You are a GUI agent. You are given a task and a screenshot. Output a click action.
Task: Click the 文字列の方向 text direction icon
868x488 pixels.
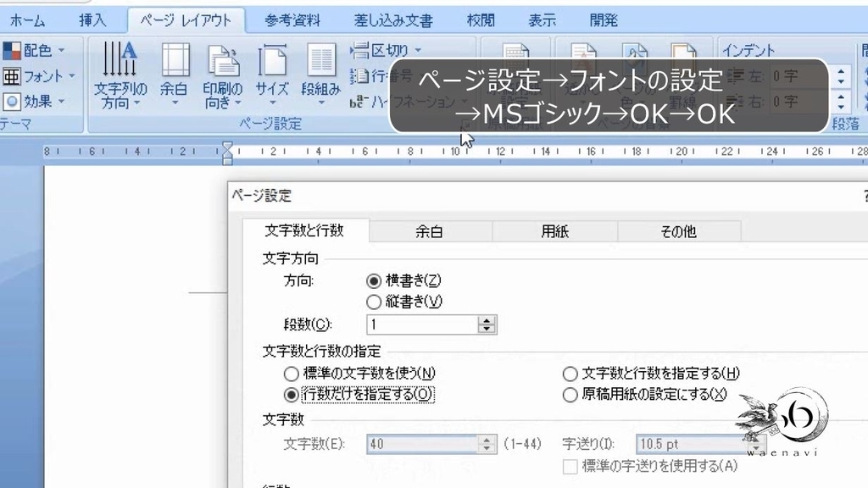tap(120, 59)
